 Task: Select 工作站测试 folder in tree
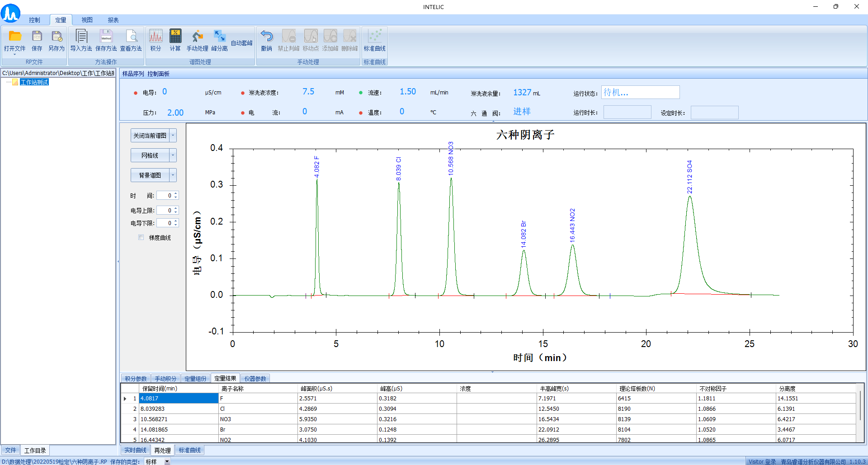click(34, 82)
